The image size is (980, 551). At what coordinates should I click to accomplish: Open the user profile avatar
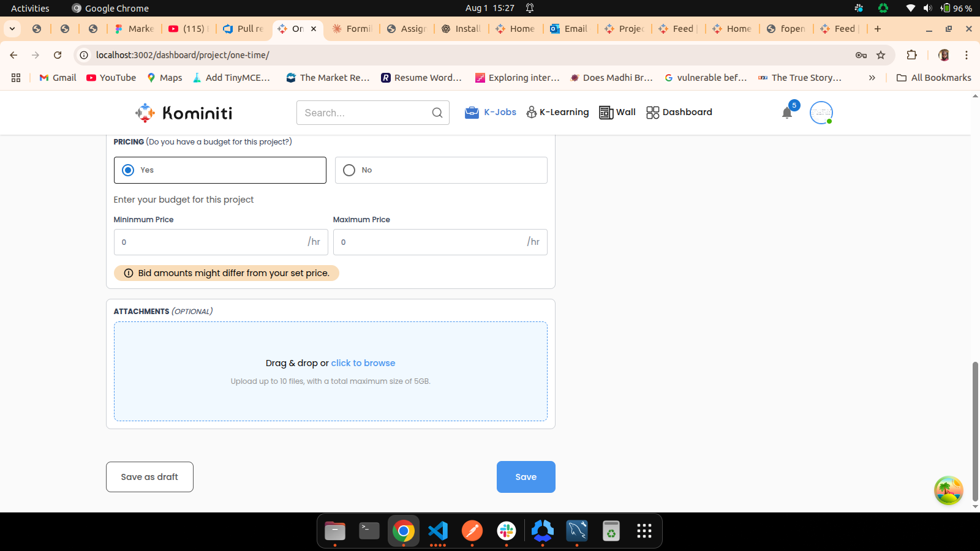[821, 113]
